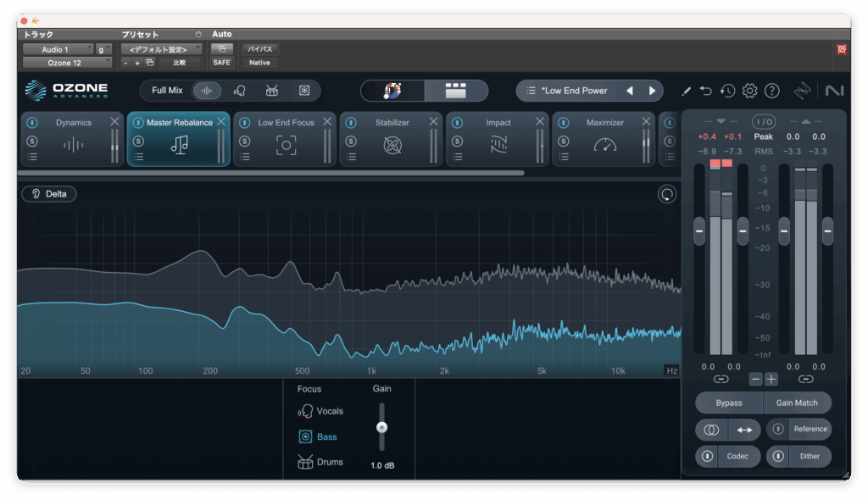Select the Drums focus icon in toolbar
Screen dimensions: 868x500
272,91
